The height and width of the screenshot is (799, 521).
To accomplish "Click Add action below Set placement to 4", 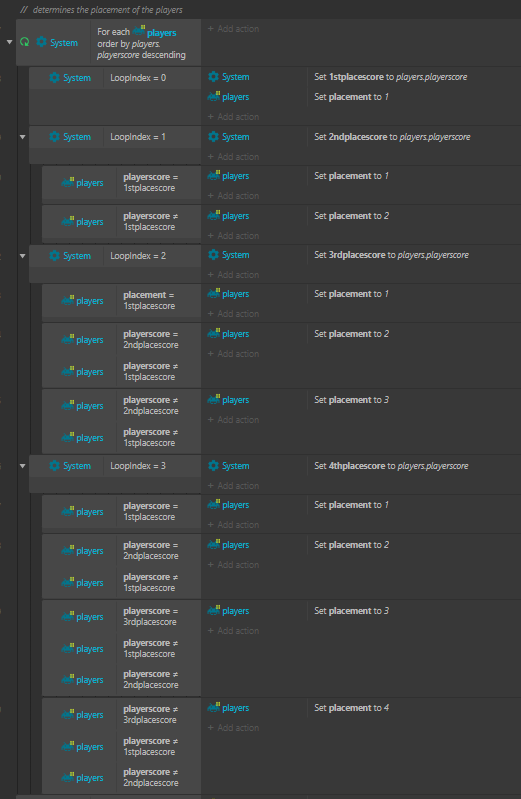I will coord(233,728).
